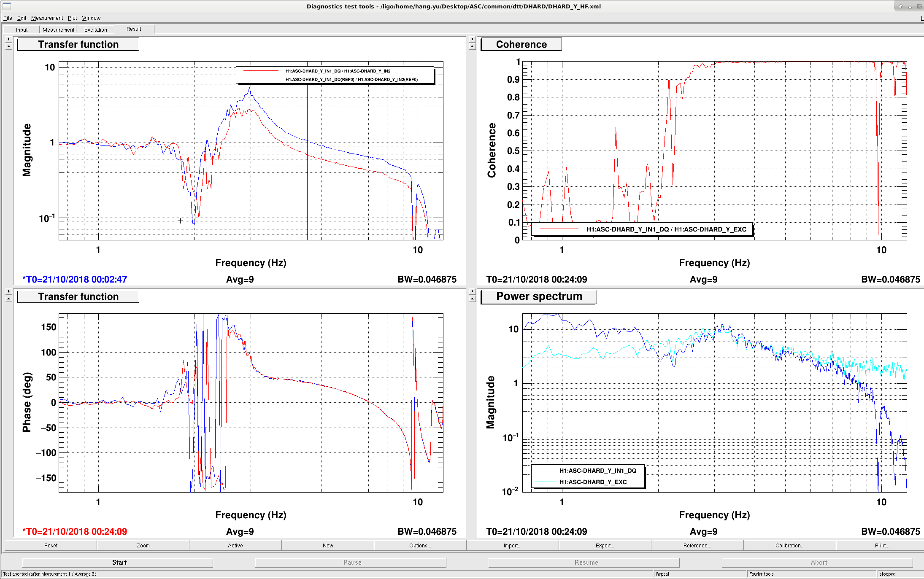
Task: Toggle the Repeat status field
Action: pos(700,574)
